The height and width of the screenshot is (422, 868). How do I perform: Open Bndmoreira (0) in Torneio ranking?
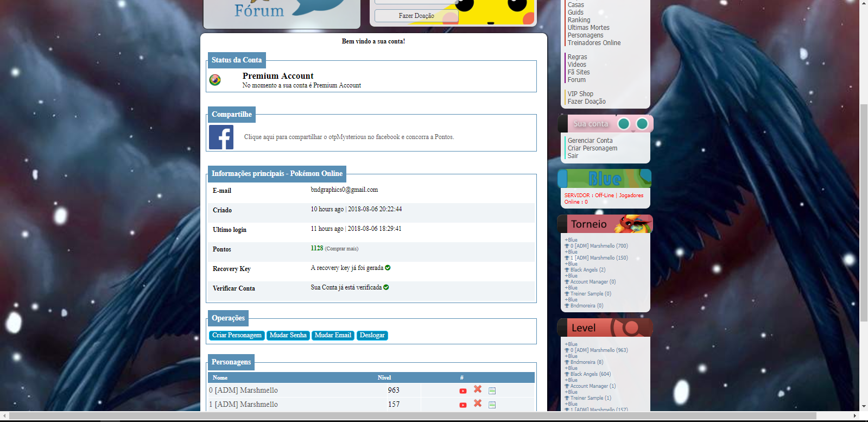pyautogui.click(x=587, y=306)
